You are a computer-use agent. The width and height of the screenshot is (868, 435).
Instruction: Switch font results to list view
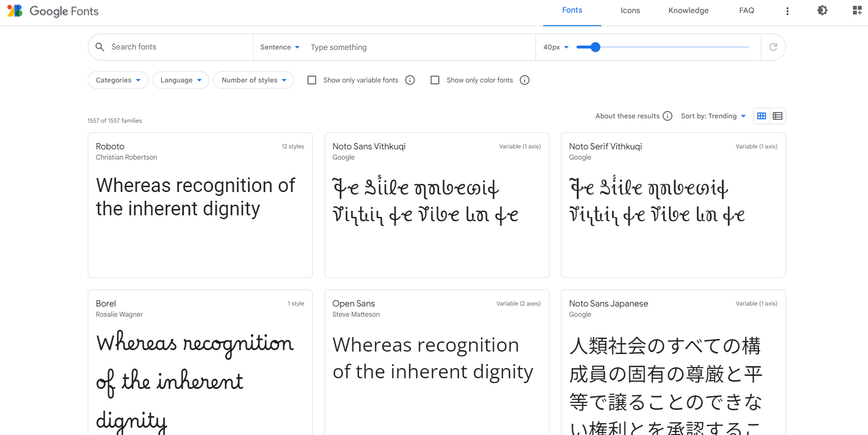[x=778, y=116]
